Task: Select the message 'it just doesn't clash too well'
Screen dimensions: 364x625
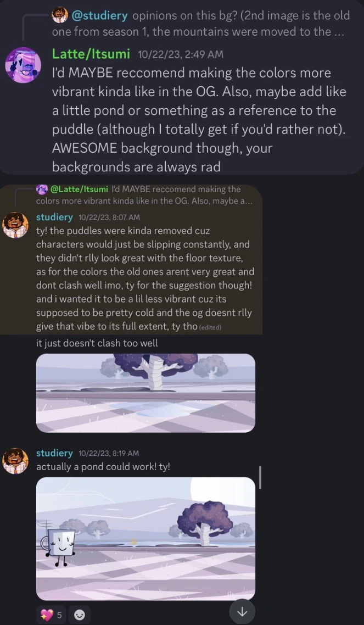Action: click(x=97, y=343)
